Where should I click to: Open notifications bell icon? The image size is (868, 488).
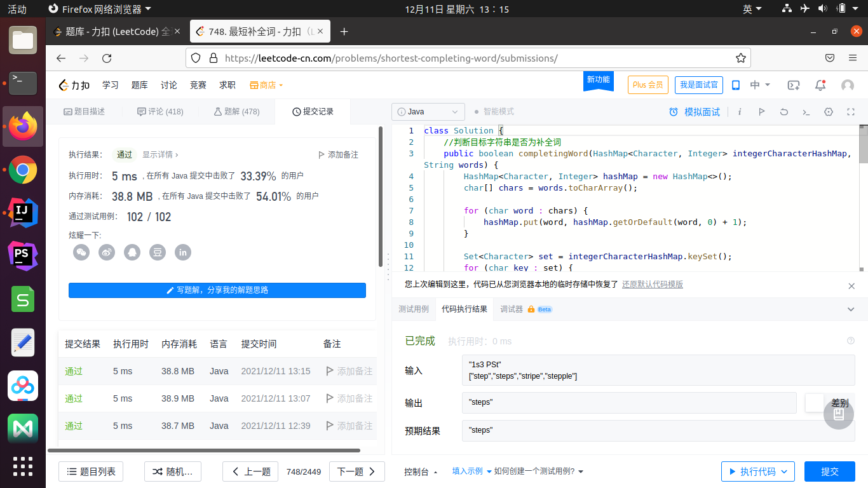pyautogui.click(x=820, y=85)
